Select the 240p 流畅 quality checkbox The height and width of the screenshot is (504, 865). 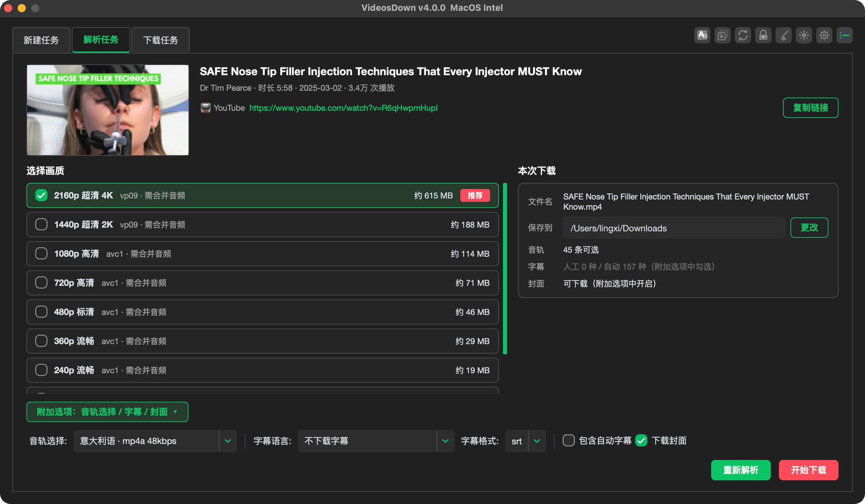coord(41,371)
